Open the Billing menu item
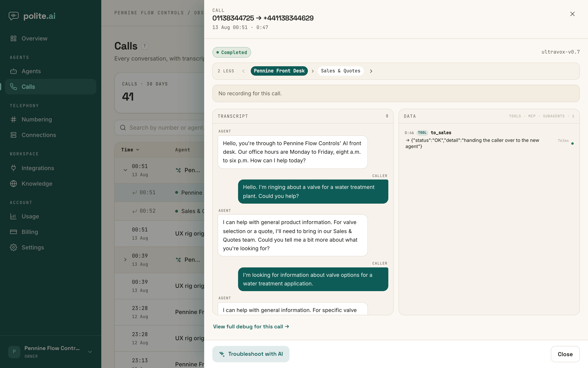The height and width of the screenshot is (368, 588). (51, 232)
